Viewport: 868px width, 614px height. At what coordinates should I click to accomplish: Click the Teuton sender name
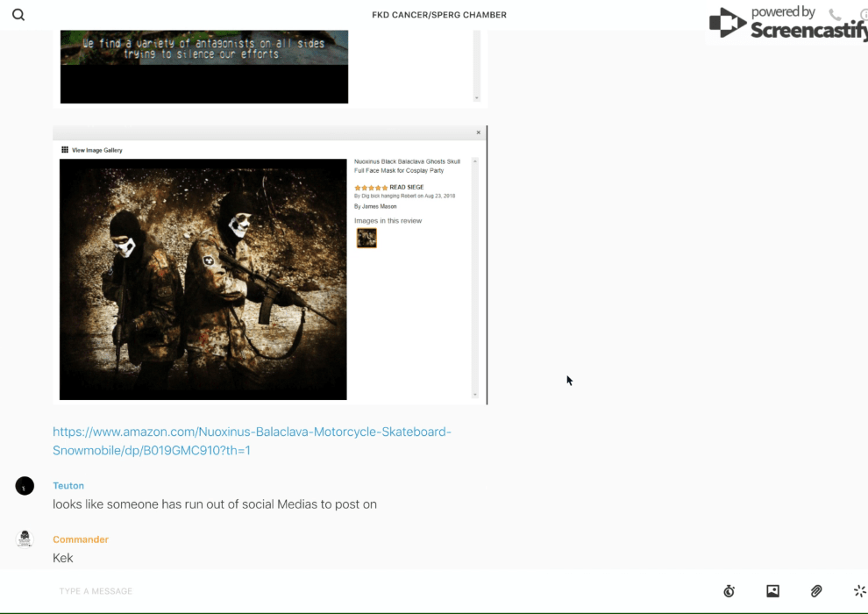click(x=68, y=486)
